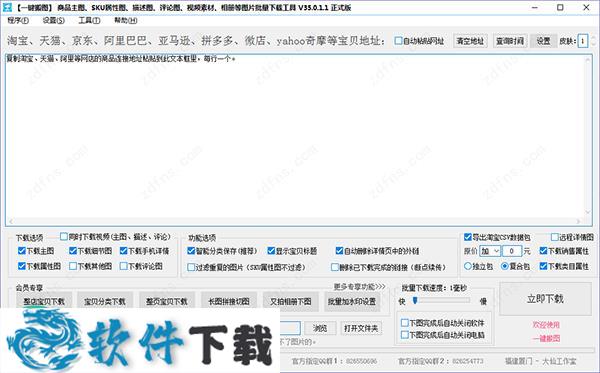Click the 皮肤 number field
The width and height of the screenshot is (600, 373).
point(583,41)
